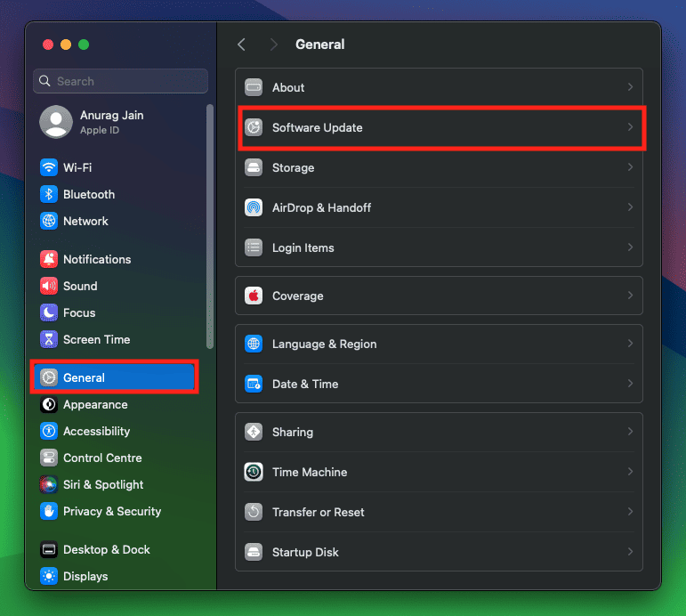Click the sidebar vertical scrollbar

pyautogui.click(x=210, y=226)
